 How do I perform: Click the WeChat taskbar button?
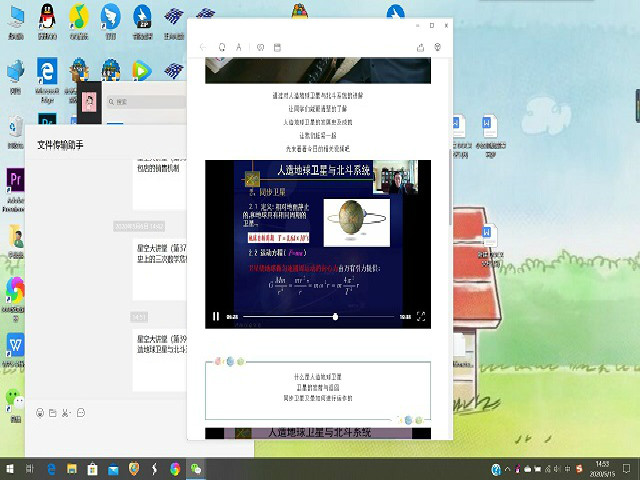tap(196, 469)
